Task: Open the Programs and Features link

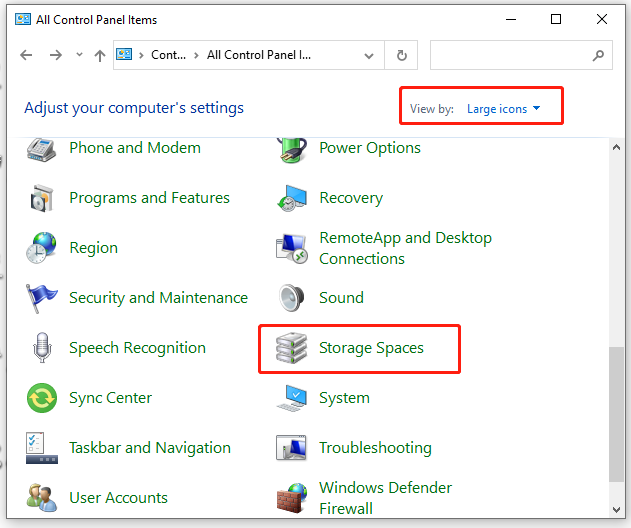Action: (x=149, y=198)
